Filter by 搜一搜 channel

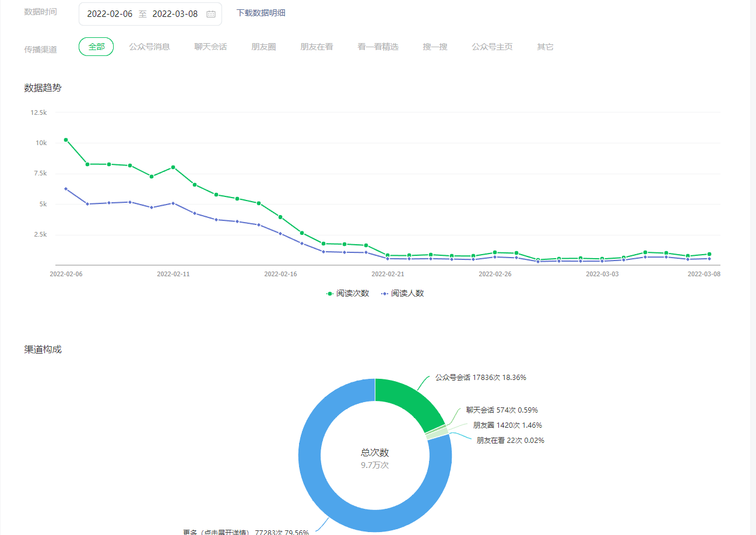tap(435, 47)
